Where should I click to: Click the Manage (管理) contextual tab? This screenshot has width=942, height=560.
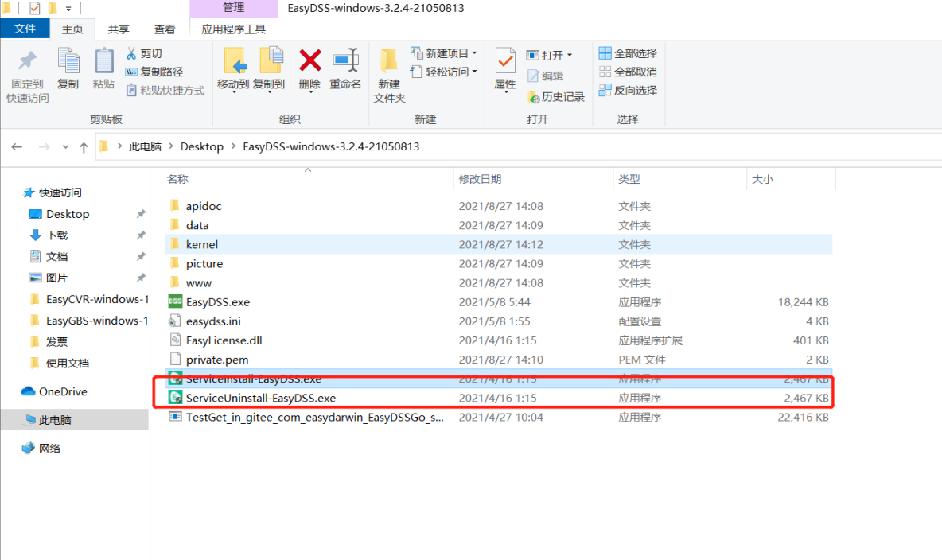coord(234,9)
